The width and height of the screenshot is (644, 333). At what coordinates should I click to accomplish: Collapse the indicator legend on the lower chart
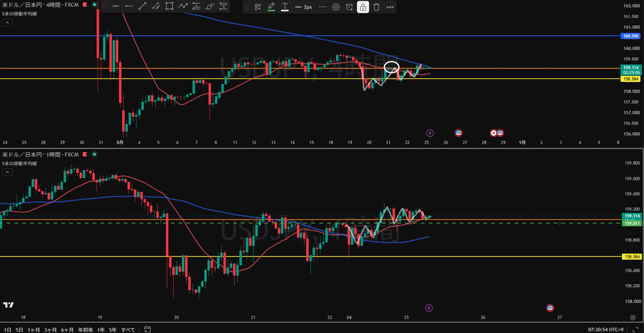[x=8, y=173]
